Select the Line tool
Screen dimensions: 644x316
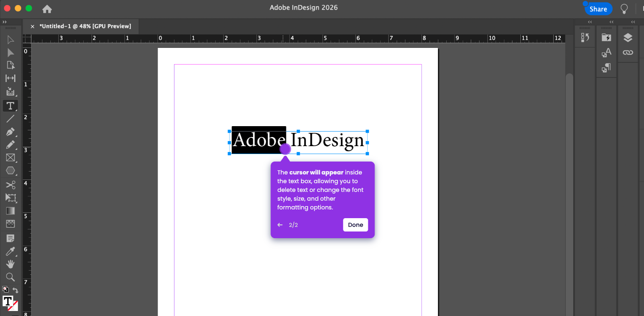pos(10,119)
